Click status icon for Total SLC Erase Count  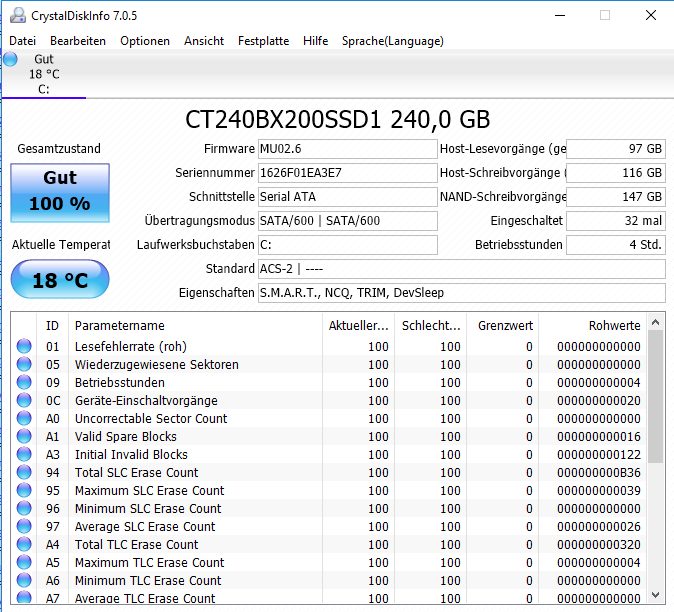pyautogui.click(x=24, y=473)
